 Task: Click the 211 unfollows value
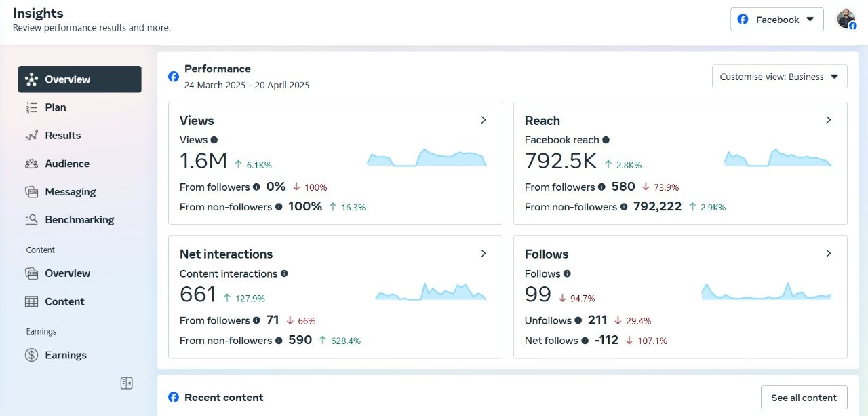[597, 320]
